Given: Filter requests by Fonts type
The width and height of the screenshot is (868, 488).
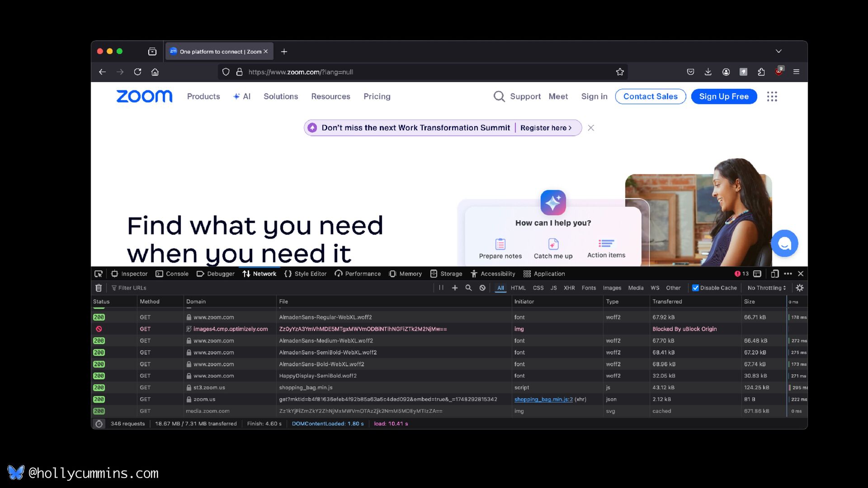Looking at the screenshot, I should [589, 288].
